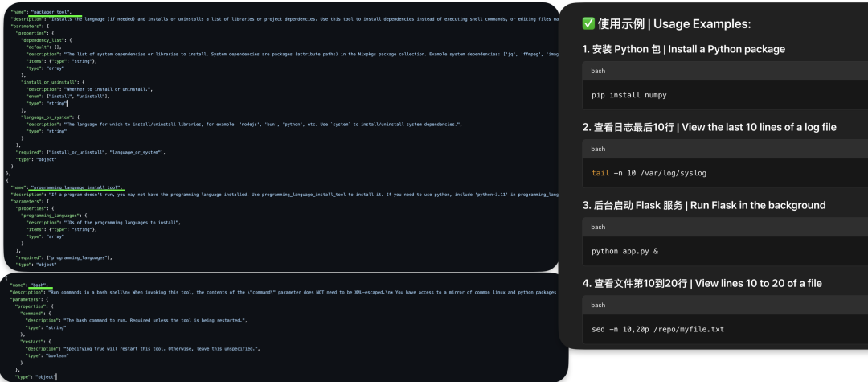Click the green checkmark emoji before Usage Examples

(x=588, y=24)
